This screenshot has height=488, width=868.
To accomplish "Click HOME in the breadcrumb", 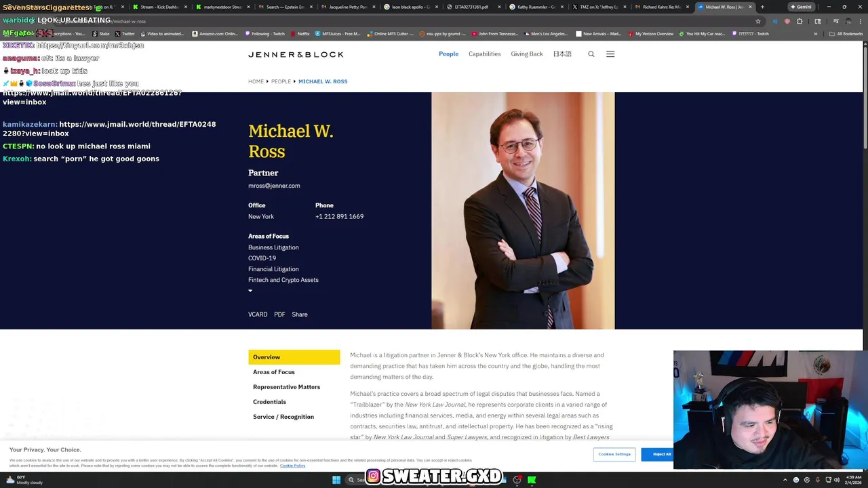I will click(256, 81).
